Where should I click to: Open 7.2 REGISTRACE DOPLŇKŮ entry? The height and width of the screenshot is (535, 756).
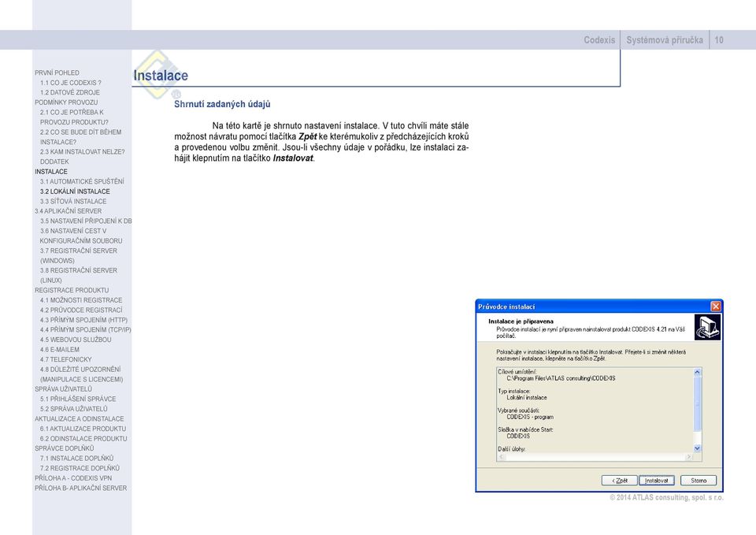pyautogui.click(x=80, y=468)
